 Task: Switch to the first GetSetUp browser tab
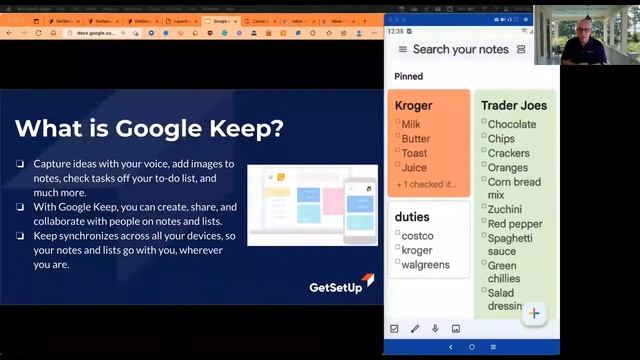point(63,21)
